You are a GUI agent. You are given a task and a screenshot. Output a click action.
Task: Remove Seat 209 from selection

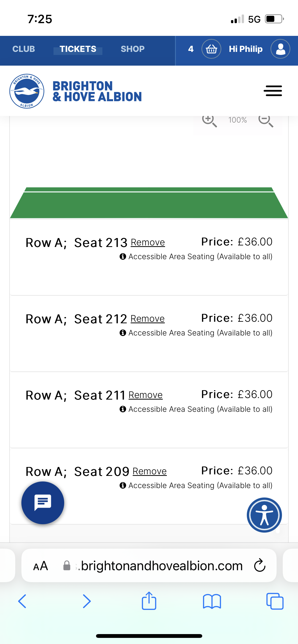click(150, 471)
